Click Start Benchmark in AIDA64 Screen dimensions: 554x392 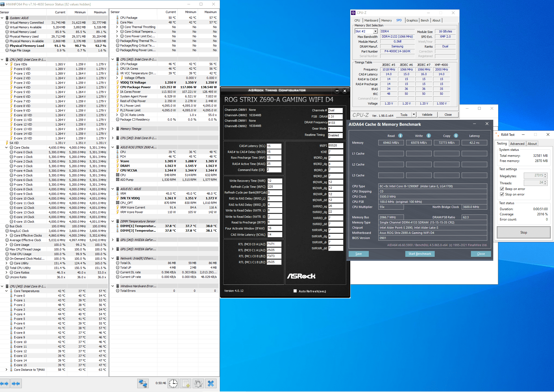point(420,254)
